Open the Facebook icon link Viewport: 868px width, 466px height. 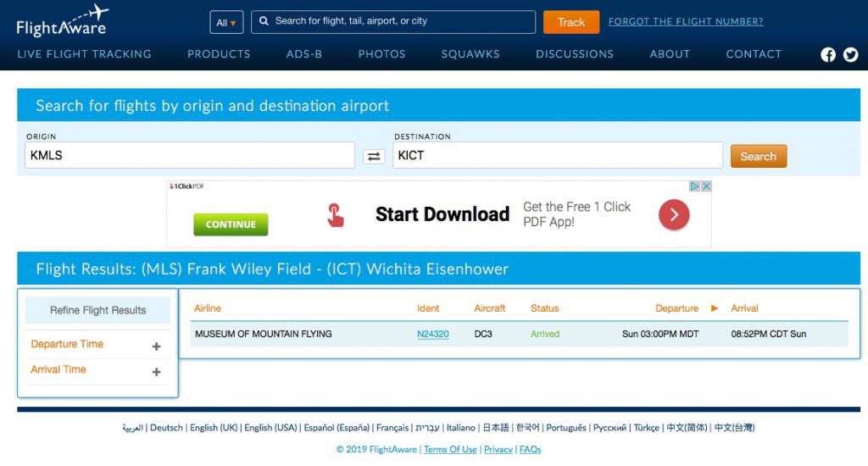828,55
